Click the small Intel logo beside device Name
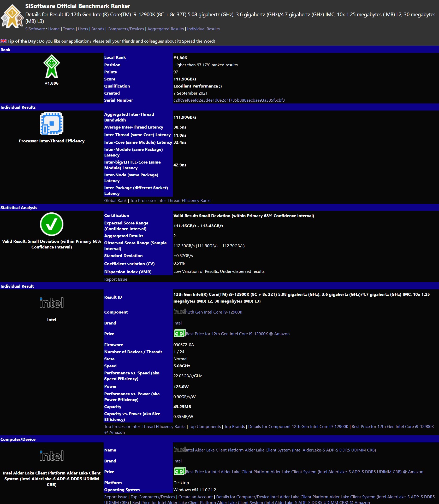This screenshot has height=504, width=439. (180, 449)
